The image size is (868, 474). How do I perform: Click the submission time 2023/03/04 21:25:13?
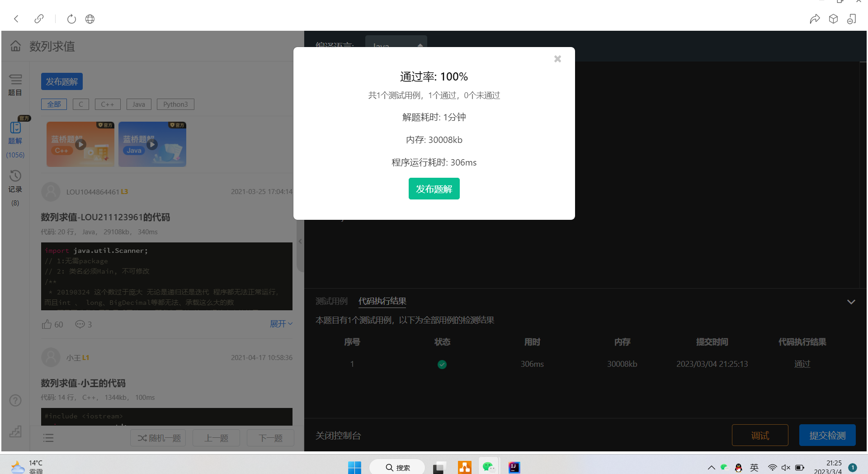(712, 364)
